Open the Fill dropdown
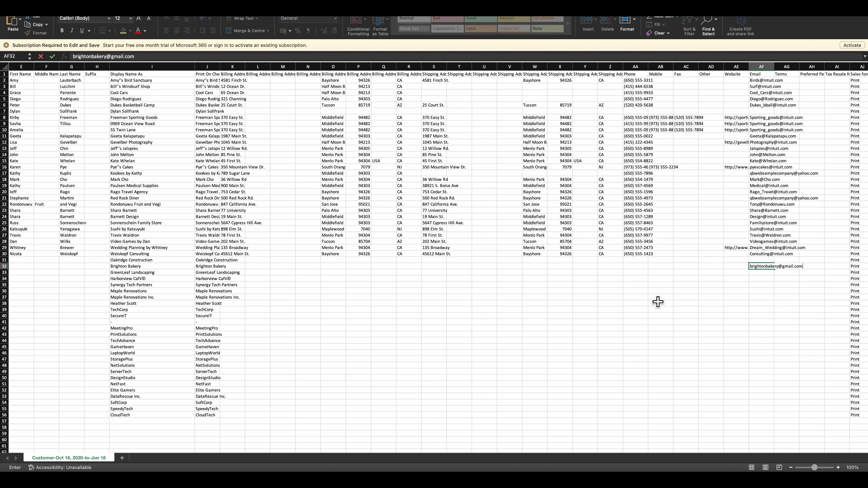 (655, 25)
